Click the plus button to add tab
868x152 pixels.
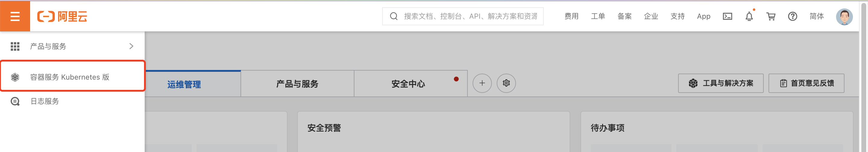482,83
